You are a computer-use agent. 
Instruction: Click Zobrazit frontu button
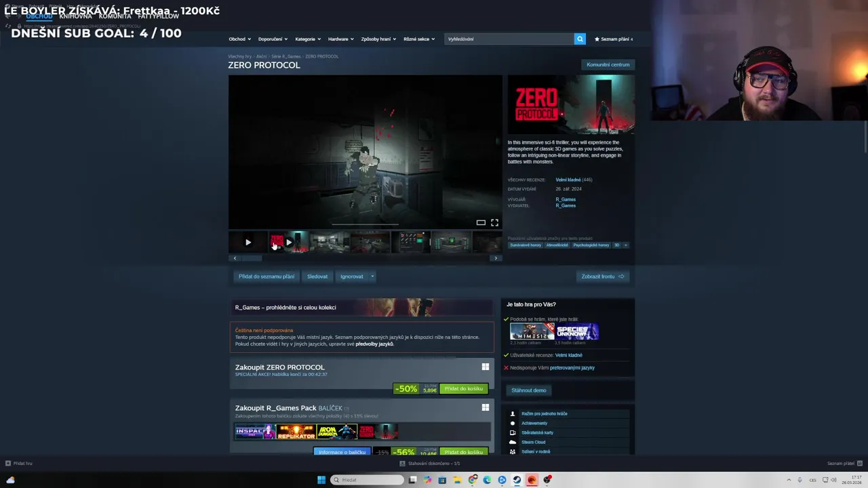point(603,277)
